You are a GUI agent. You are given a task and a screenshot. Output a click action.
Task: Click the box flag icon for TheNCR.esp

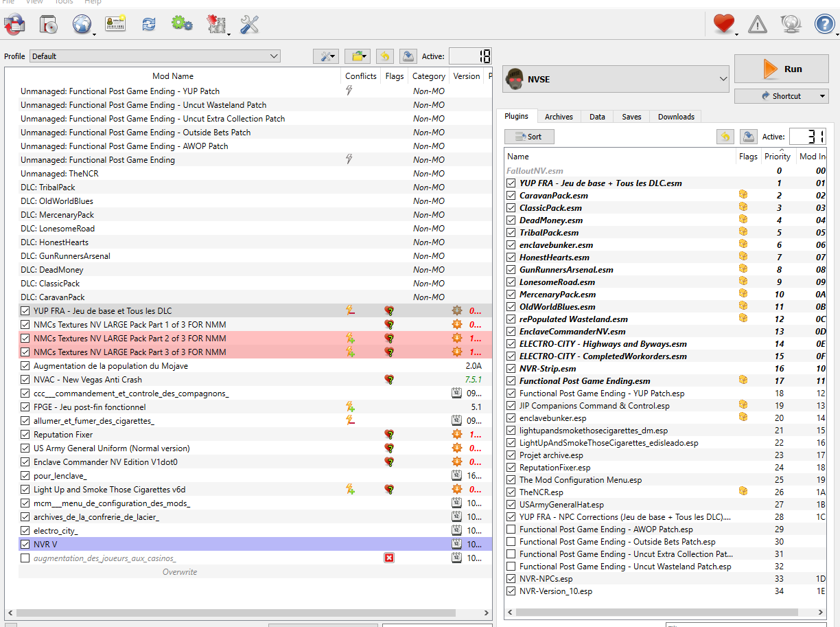743,492
